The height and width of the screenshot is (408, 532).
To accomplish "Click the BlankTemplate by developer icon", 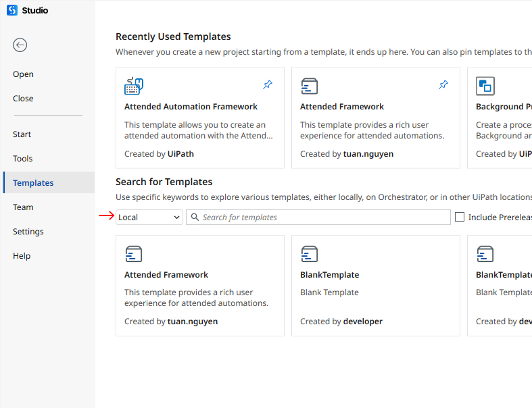I will coord(310,254).
